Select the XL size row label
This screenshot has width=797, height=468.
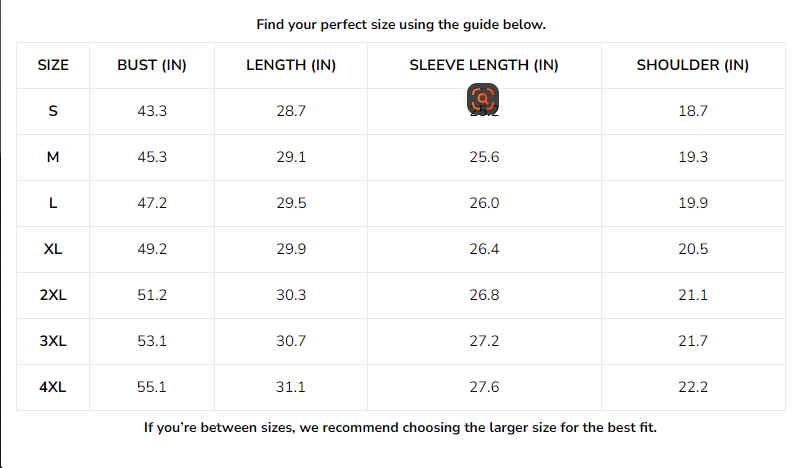click(53, 249)
